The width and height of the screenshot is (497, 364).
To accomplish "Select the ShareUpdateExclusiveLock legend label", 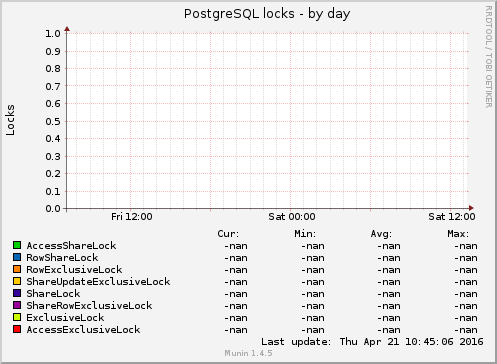I will click(x=98, y=282).
